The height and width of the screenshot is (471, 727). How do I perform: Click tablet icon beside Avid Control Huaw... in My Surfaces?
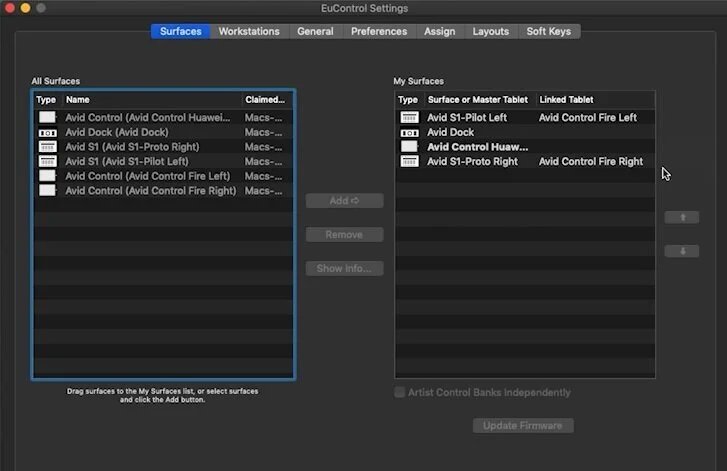click(x=409, y=146)
